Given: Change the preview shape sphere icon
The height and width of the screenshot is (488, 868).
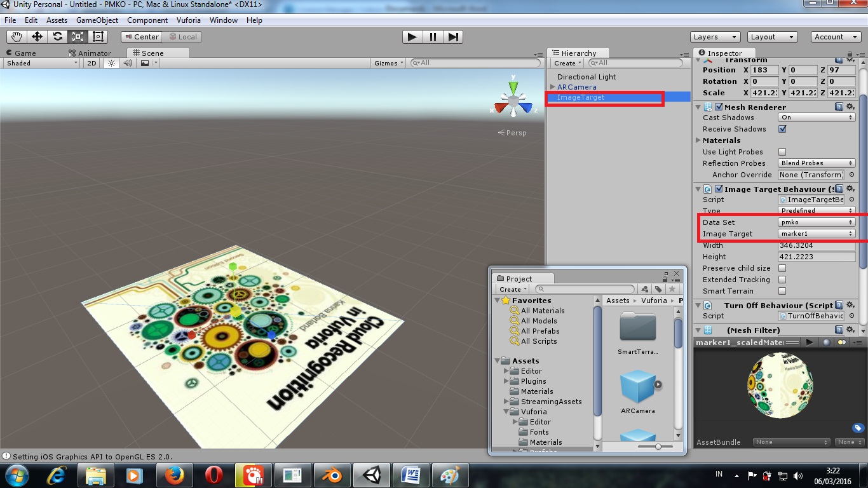Looking at the screenshot, I should 826,342.
